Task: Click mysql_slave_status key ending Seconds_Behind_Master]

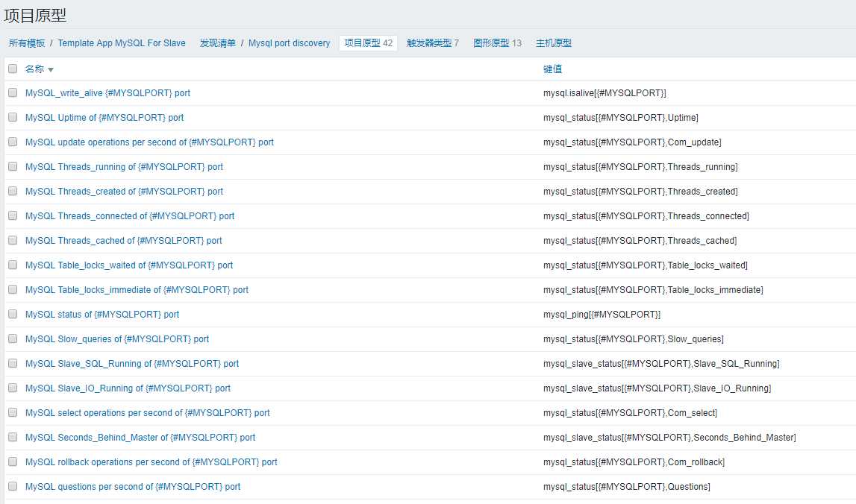Action: pos(669,438)
